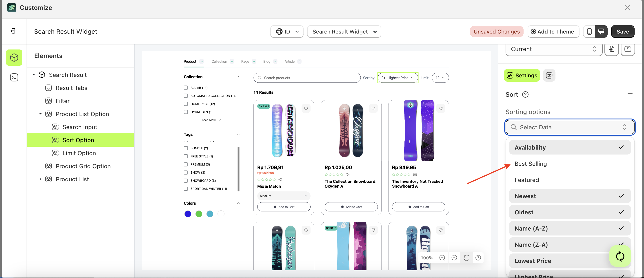Click the exit editor icon
The width and height of the screenshot is (644, 278).
click(x=13, y=31)
